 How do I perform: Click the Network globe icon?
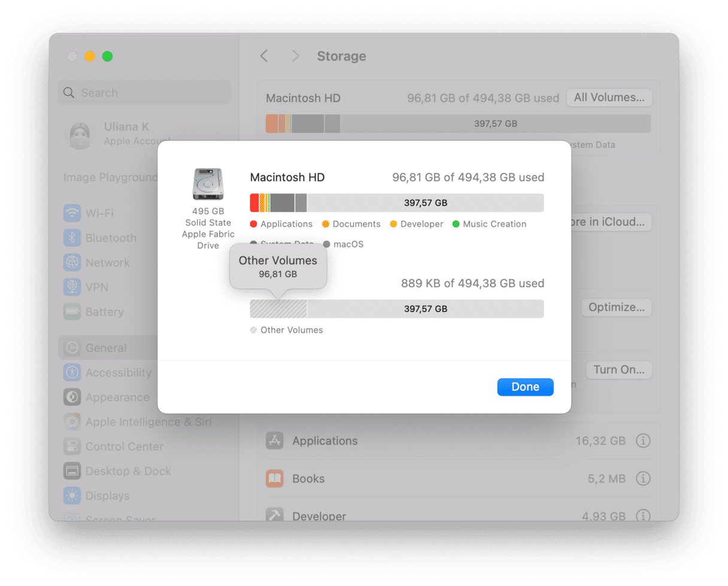point(72,263)
